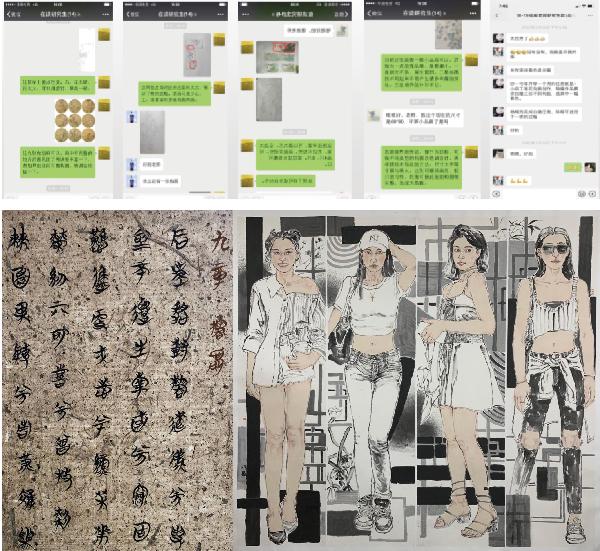This screenshot has height=551, width=600.
Task: Open the three-dot menu in the fifth chat screenshot
Action: [590, 16]
